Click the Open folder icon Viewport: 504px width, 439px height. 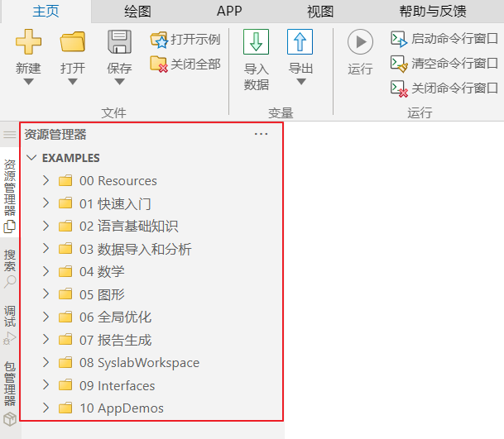(73, 42)
